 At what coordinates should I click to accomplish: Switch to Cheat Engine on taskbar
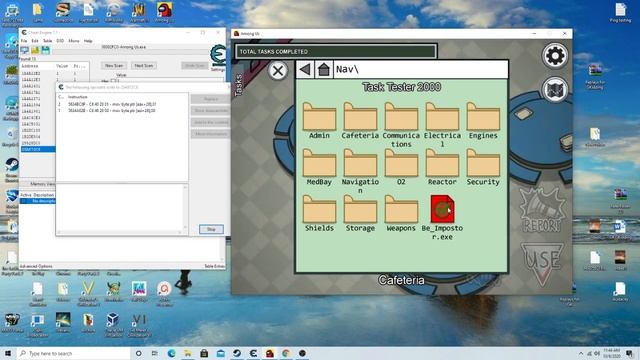coord(253,353)
